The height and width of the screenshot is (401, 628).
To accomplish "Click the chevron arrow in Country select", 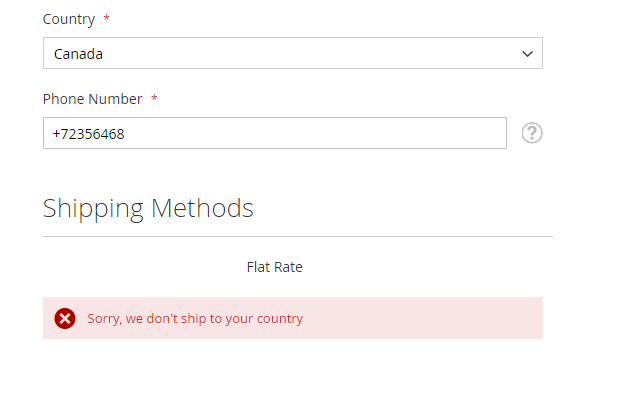I will click(527, 54).
